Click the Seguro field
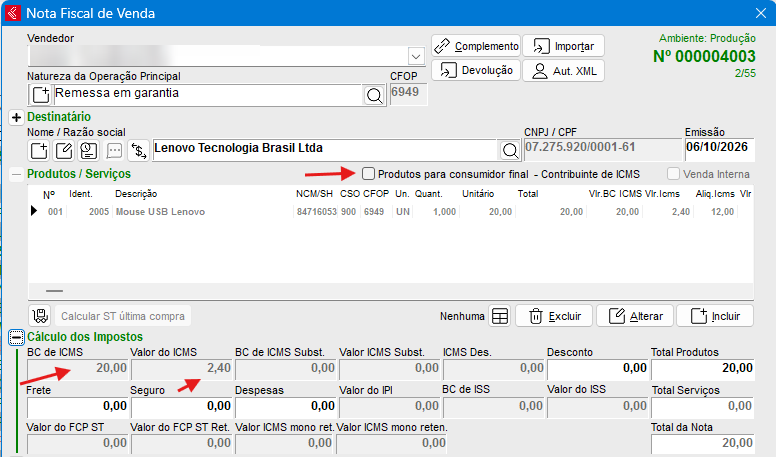 (x=182, y=406)
